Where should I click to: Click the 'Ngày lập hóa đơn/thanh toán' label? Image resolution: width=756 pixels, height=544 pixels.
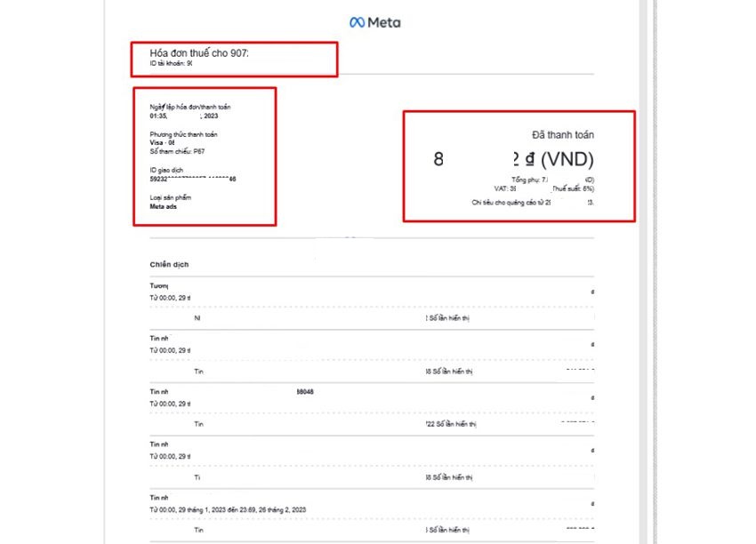click(190, 107)
